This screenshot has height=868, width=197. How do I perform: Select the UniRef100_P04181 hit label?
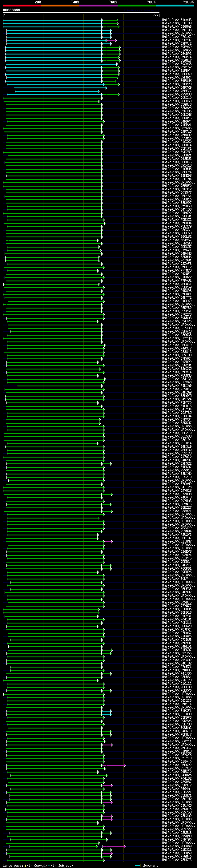pos(177,619)
